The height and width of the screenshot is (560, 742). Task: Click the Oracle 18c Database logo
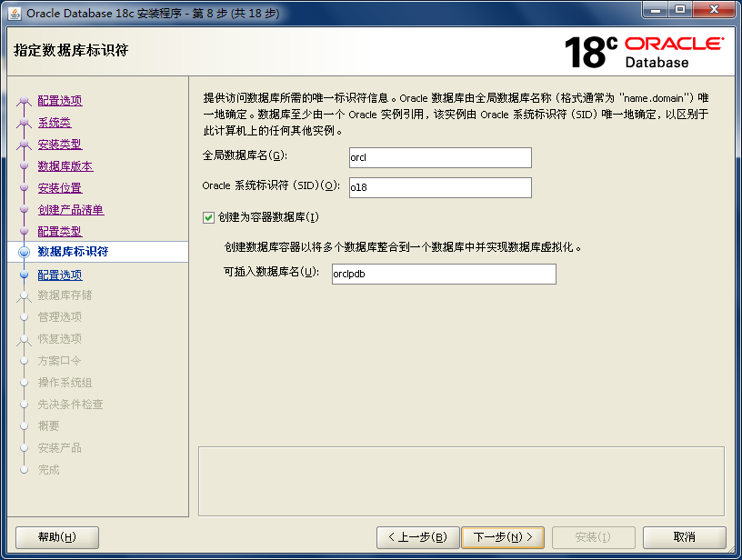pos(644,52)
